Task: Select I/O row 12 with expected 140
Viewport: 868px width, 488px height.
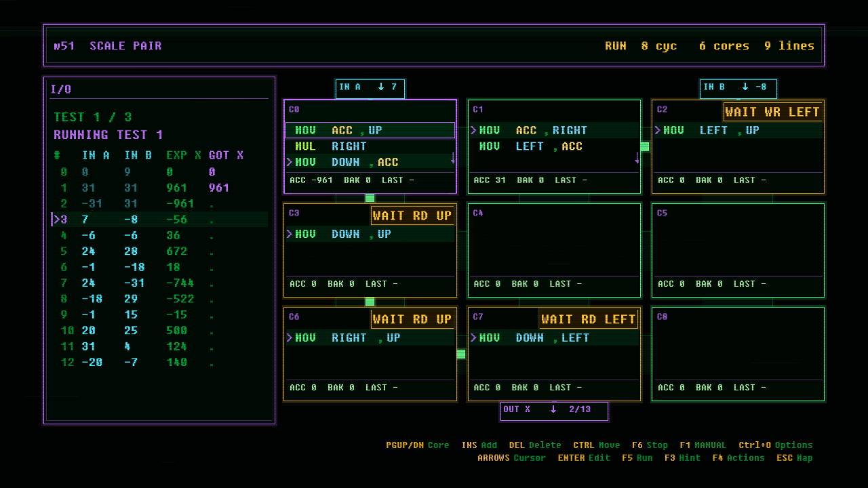Action: point(159,363)
